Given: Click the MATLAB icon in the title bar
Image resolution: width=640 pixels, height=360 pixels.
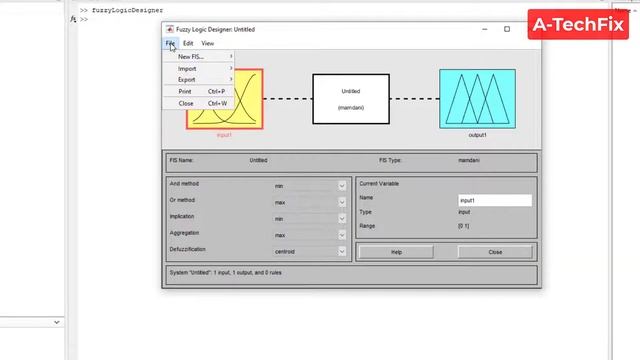Looking at the screenshot, I should coord(169,29).
